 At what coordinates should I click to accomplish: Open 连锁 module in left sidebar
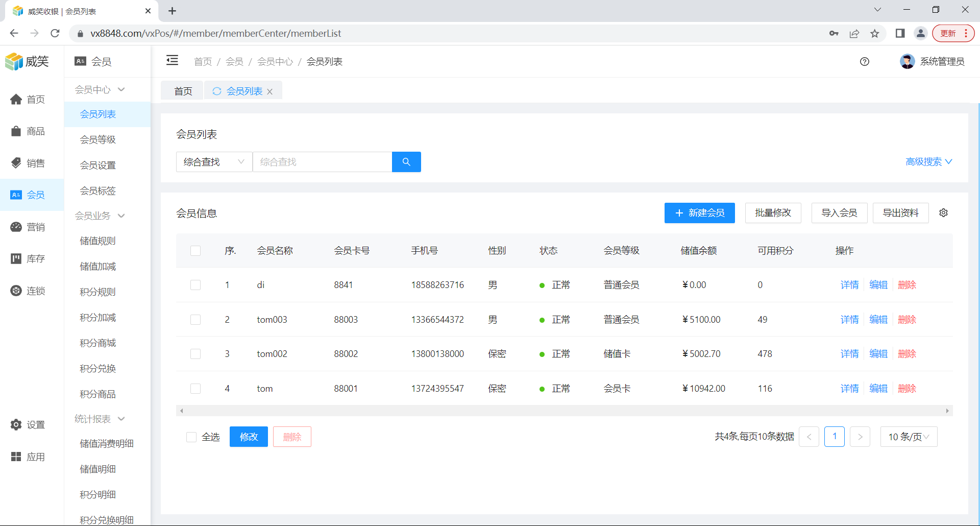coord(29,291)
